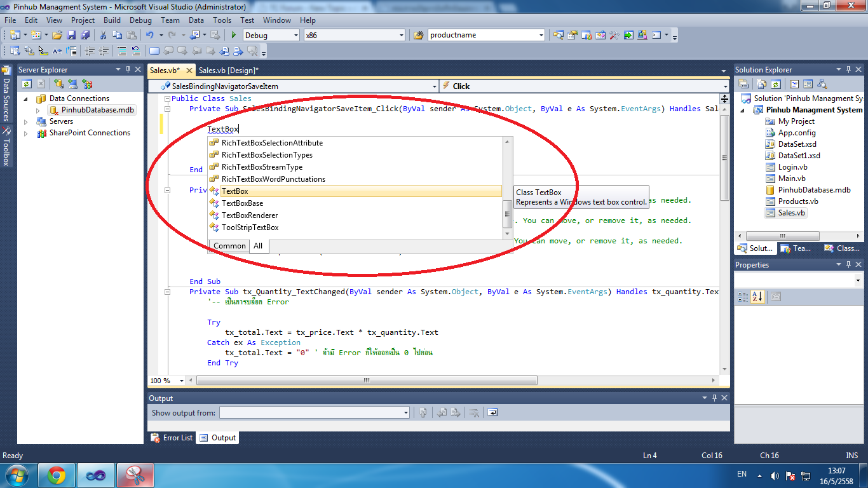The image size is (868, 488).
Task: Select ToolStripTextBox in the IntelliSense list
Action: 250,227
